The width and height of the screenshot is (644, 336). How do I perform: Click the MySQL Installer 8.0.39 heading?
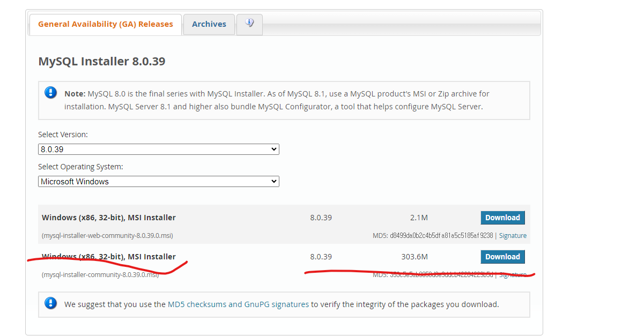[101, 61]
